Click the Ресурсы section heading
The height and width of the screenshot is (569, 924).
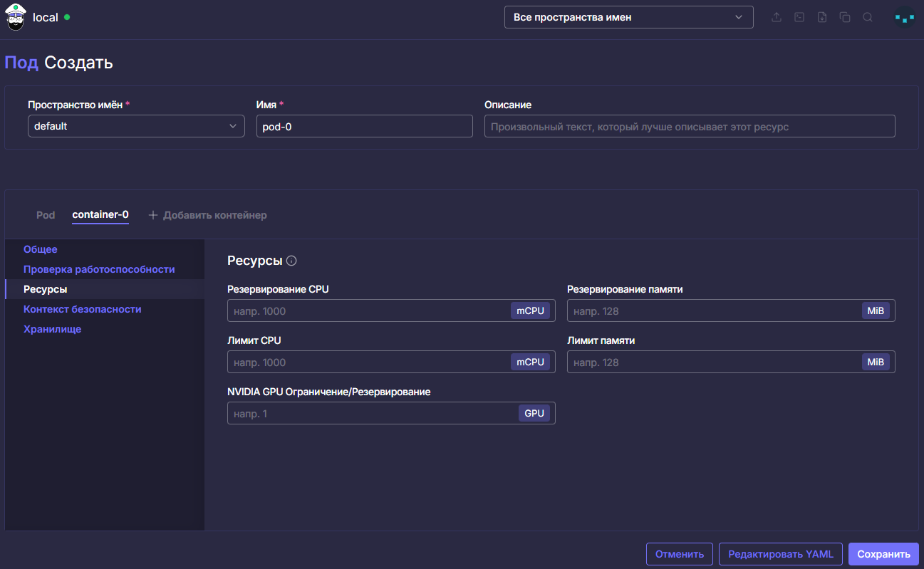pyautogui.click(x=255, y=261)
